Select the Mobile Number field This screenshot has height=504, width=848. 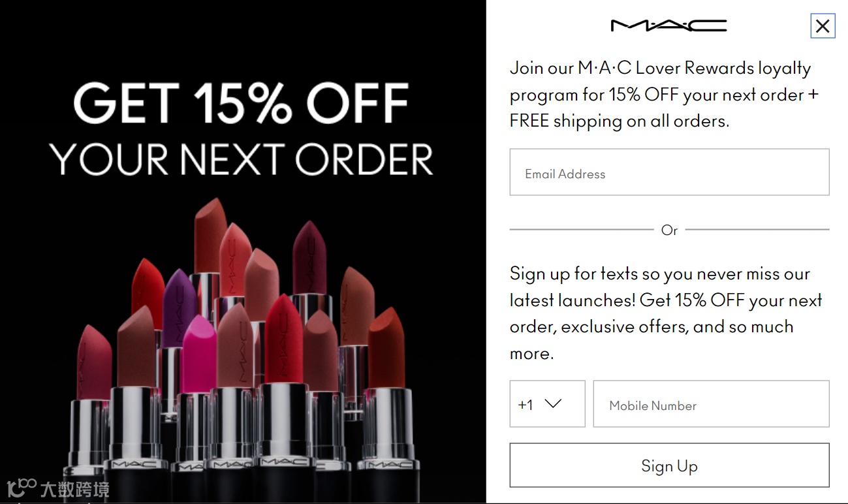pyautogui.click(x=711, y=404)
